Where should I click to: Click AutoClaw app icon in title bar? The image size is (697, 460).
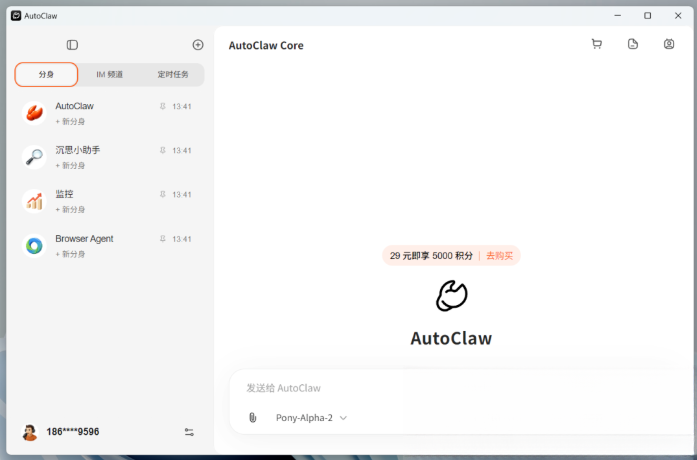16,16
